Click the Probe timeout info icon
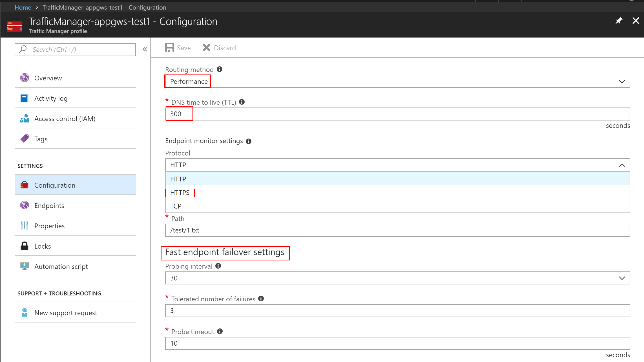 pos(220,332)
